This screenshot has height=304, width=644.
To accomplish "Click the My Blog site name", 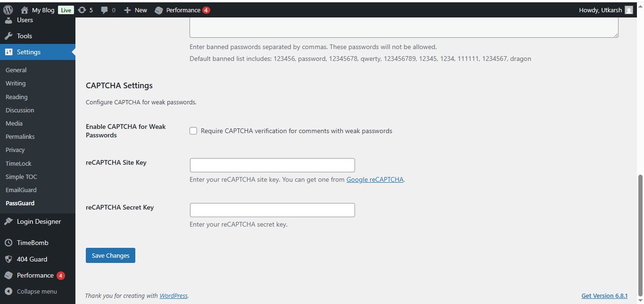I will (x=43, y=10).
